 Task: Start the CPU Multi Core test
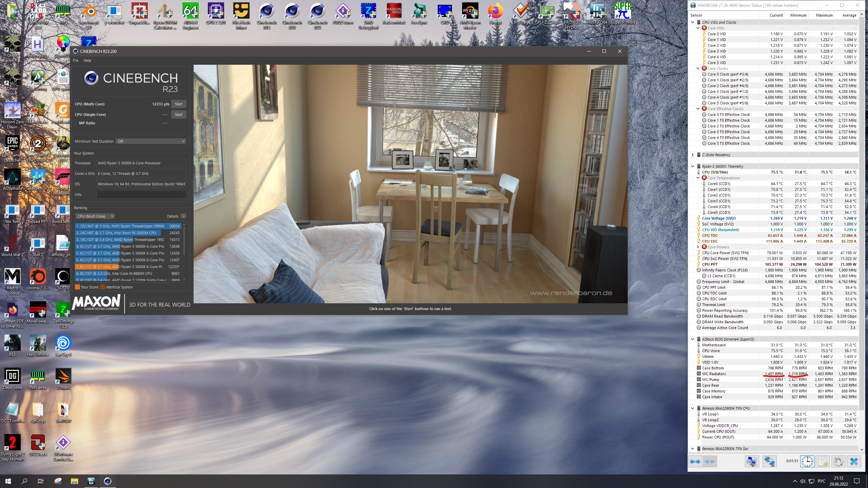[x=178, y=104]
